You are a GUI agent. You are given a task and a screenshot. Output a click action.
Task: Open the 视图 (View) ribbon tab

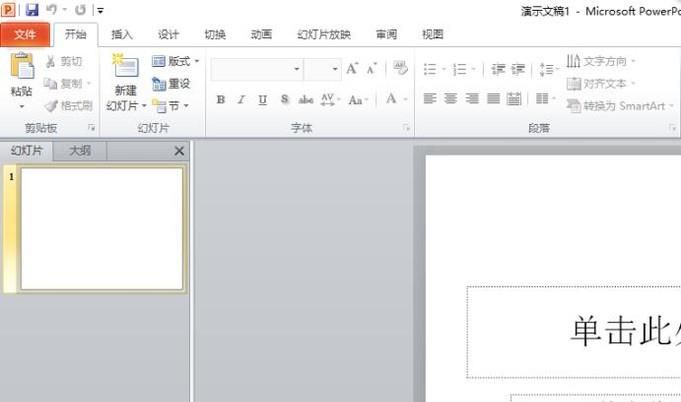433,34
